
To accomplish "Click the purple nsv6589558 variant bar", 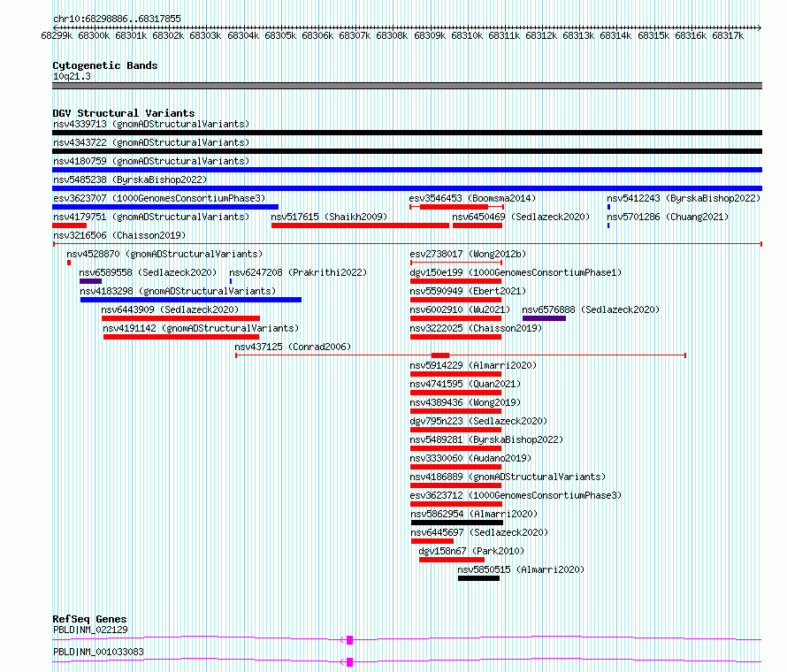I will pos(90,281).
